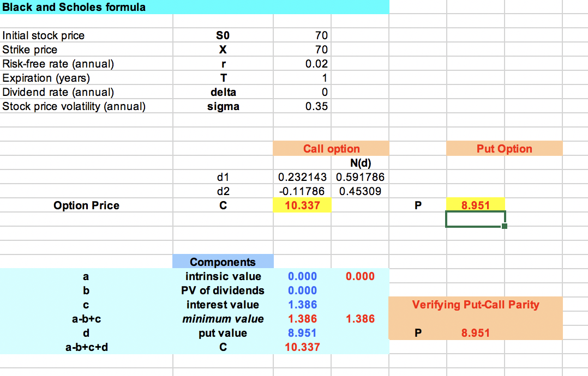Select the 'd1' label cell
The image size is (588, 376).
click(x=223, y=177)
